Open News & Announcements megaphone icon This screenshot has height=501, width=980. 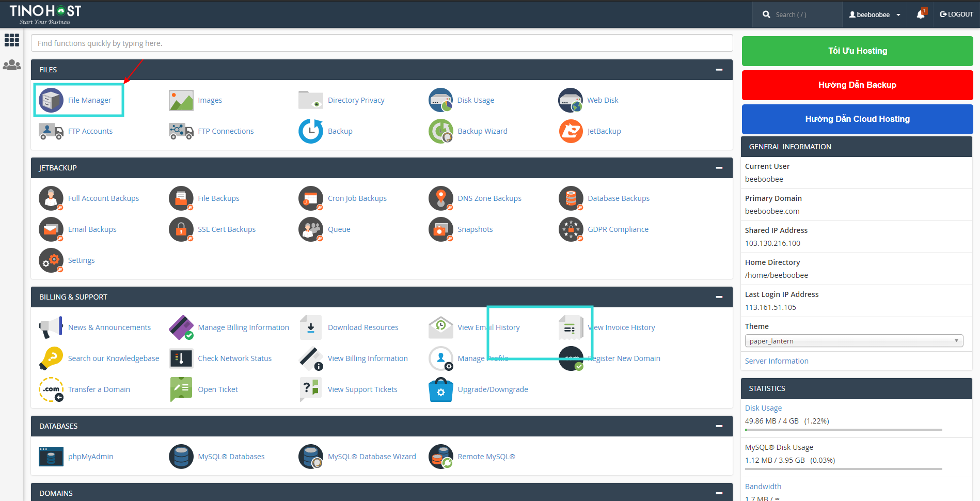tap(51, 327)
